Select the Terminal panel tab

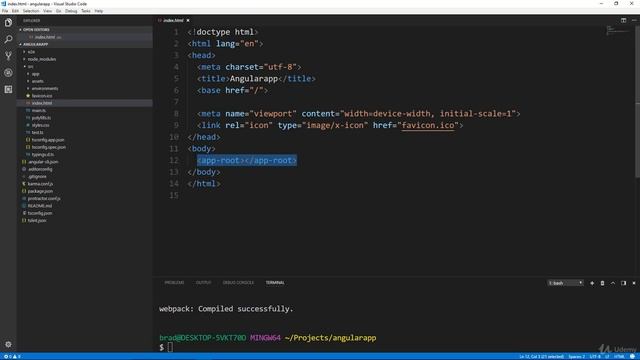pos(275,282)
